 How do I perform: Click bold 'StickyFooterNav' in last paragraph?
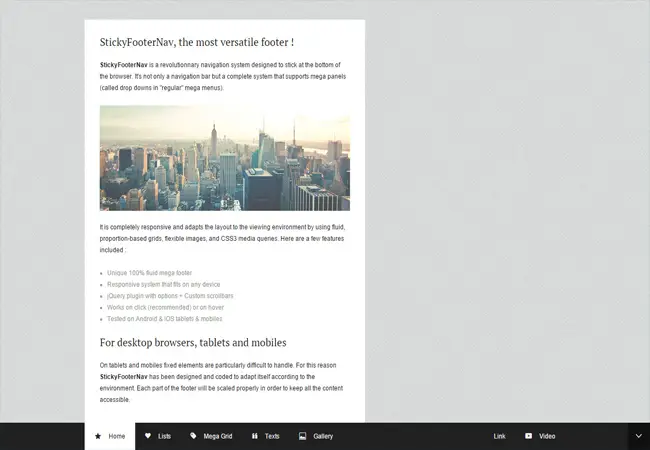click(124, 377)
